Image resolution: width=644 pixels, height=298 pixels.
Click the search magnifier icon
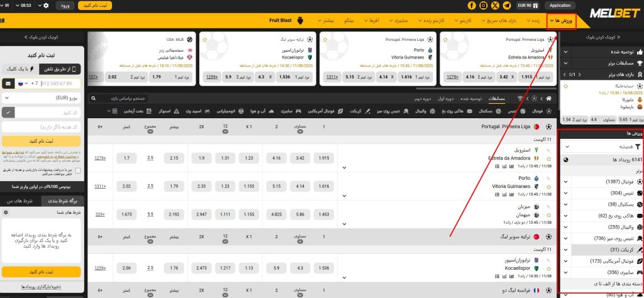click(94, 99)
